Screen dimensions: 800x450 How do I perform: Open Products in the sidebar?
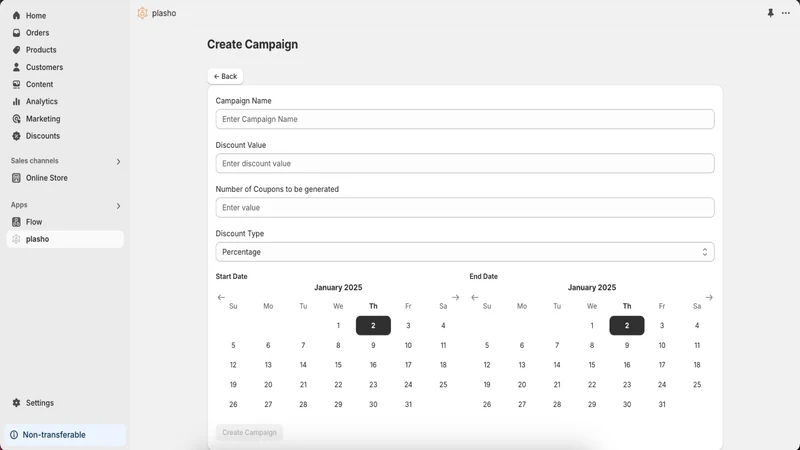[41, 50]
